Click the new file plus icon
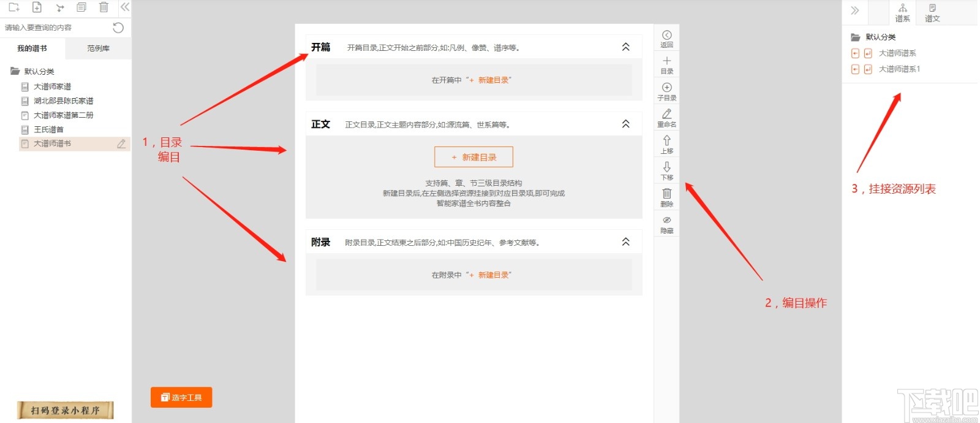 click(x=37, y=7)
